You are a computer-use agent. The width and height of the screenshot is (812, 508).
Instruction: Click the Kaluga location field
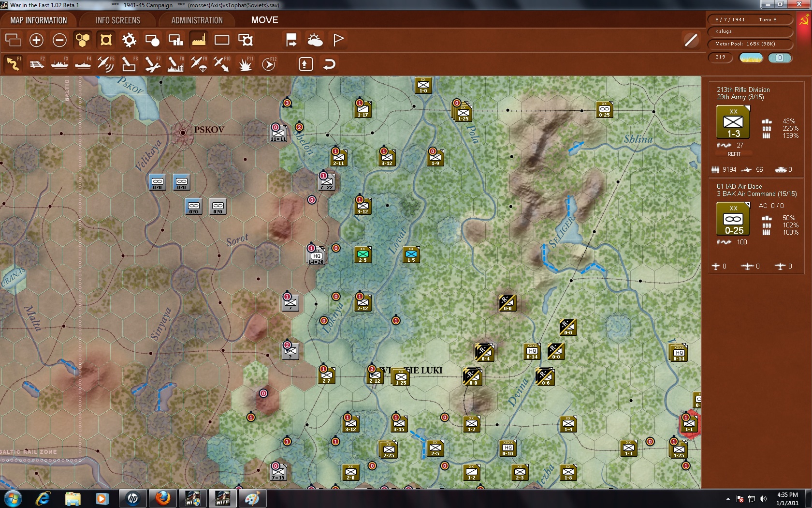pos(750,31)
